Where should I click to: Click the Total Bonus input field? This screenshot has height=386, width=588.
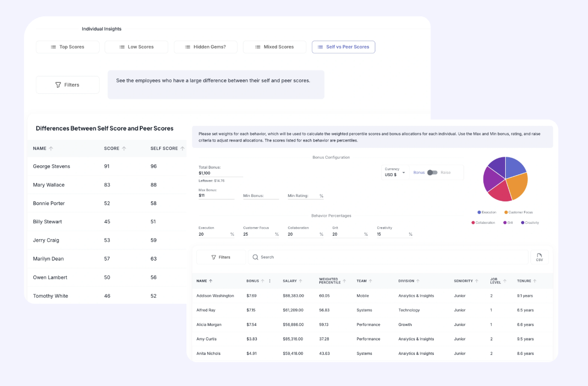point(221,173)
